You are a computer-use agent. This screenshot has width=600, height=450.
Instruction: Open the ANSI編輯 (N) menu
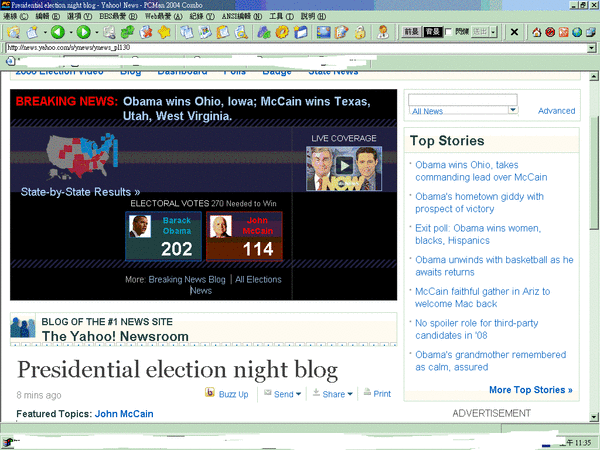[x=242, y=16]
